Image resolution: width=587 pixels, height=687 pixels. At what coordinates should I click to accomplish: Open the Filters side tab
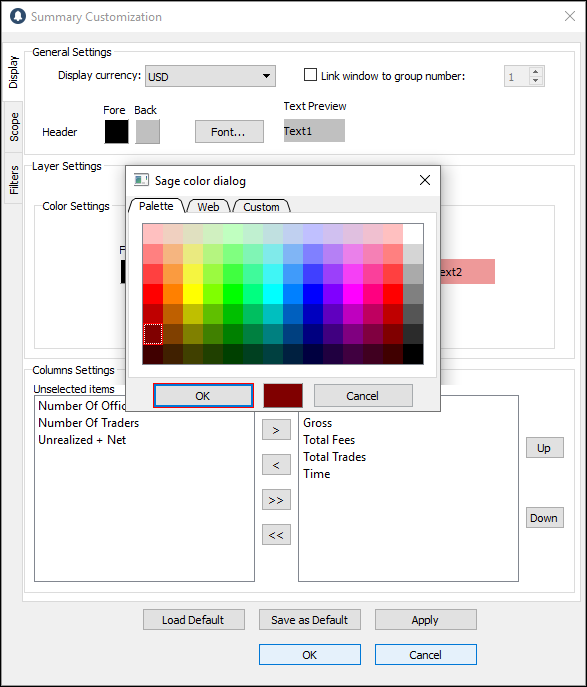14,179
